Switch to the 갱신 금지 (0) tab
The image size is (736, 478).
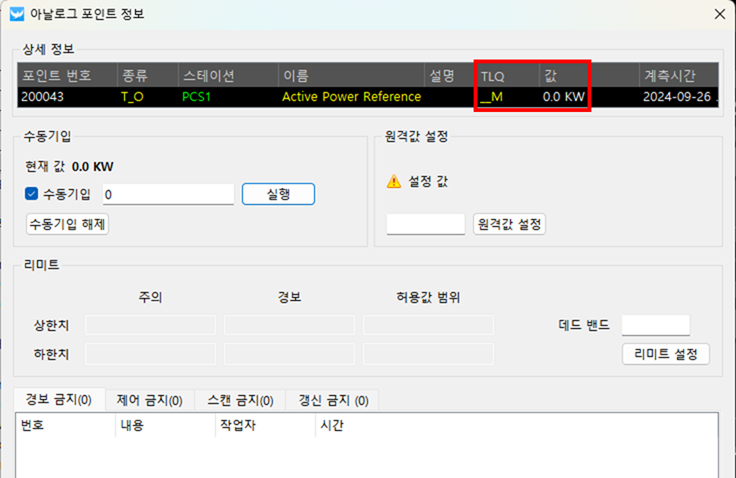pos(333,400)
